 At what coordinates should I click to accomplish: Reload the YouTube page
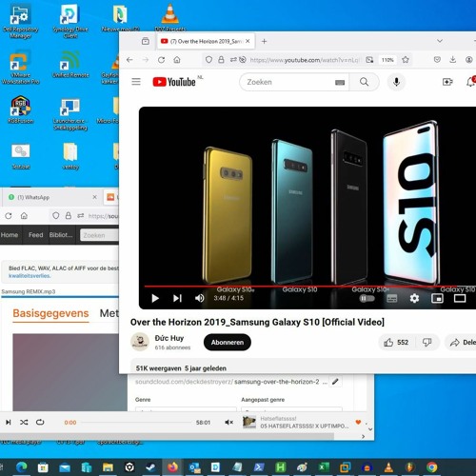(161, 60)
